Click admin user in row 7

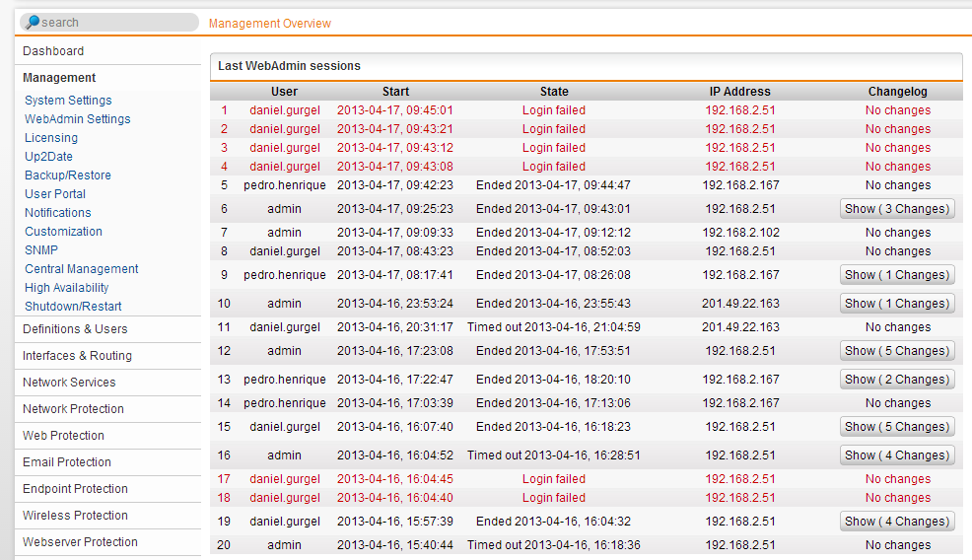pyautogui.click(x=285, y=233)
